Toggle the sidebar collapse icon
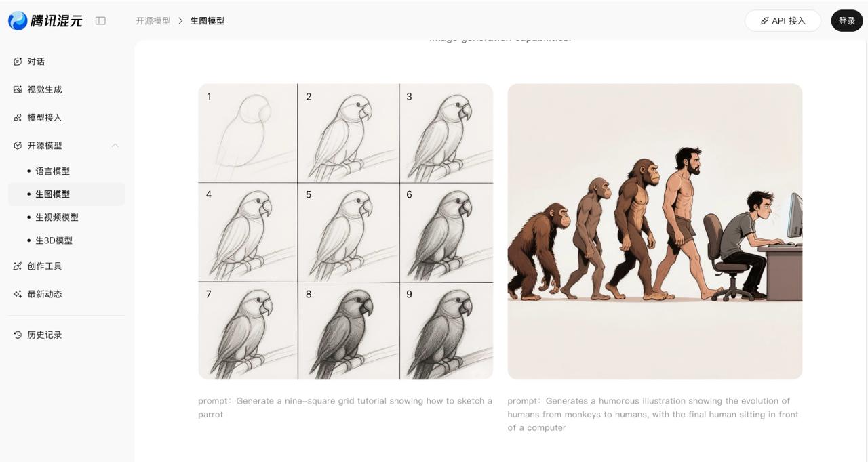 click(100, 21)
